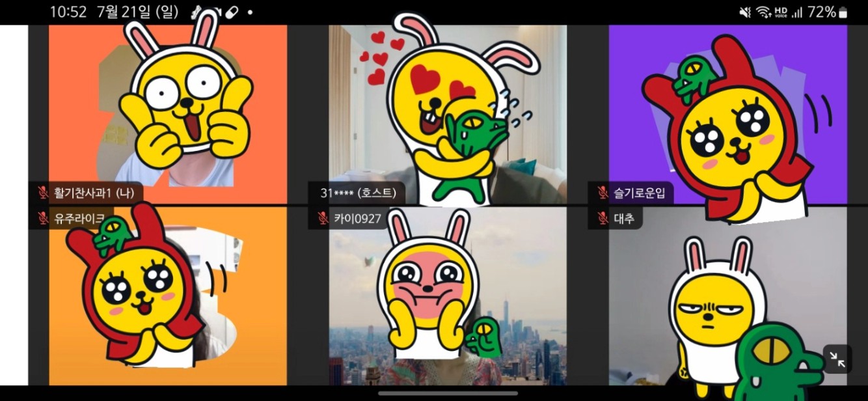Open the 대추 video tile
This screenshot has width=868, height=401.
(727, 296)
